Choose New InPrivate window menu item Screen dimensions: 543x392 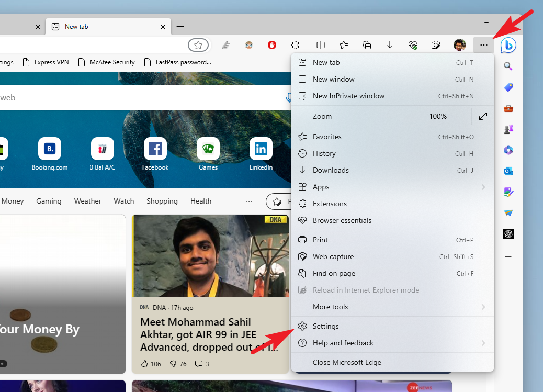point(348,96)
